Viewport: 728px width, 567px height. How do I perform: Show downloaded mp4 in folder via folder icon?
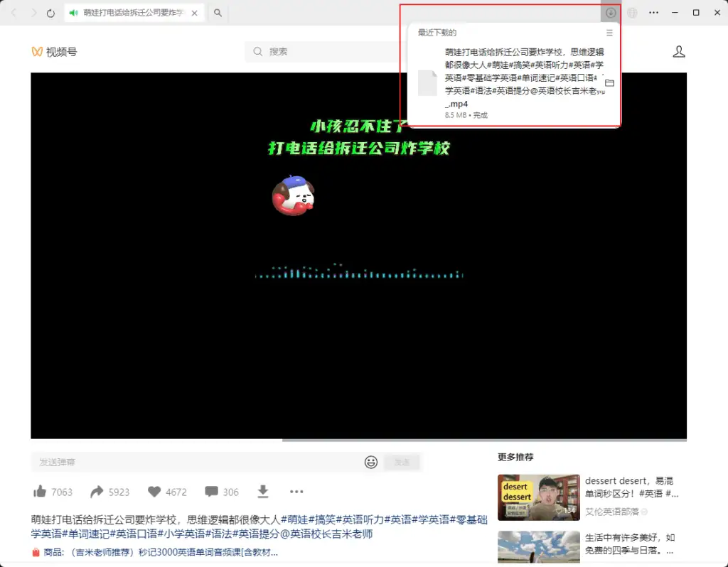610,82
